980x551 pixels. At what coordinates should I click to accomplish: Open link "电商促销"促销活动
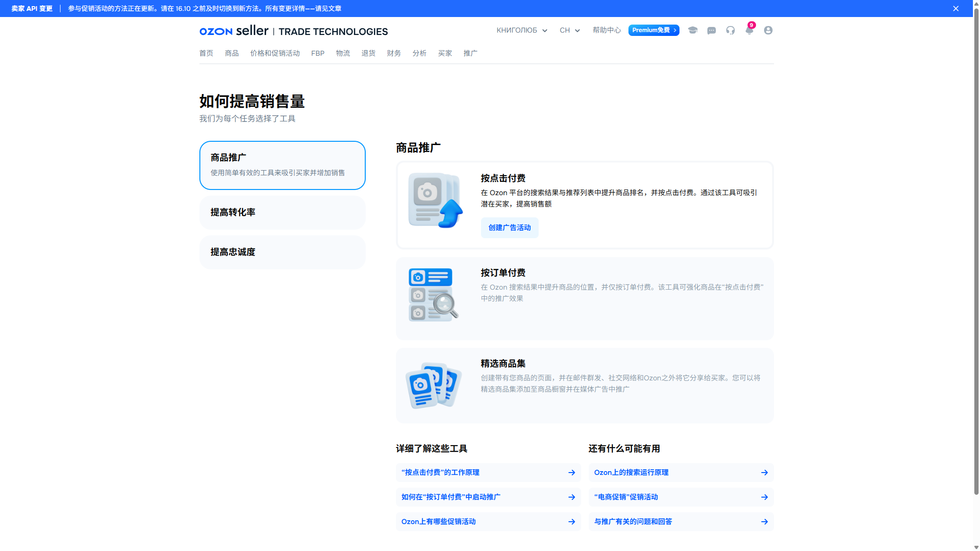pos(681,497)
